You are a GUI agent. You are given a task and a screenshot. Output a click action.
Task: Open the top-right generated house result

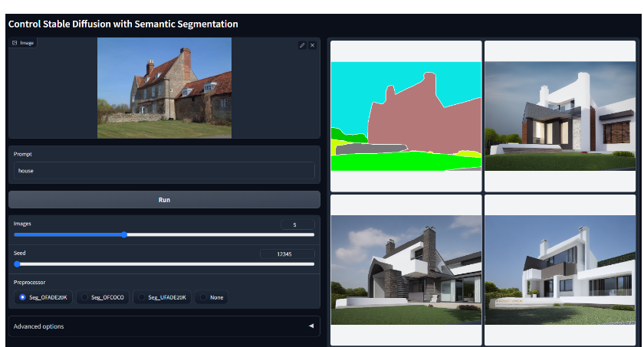click(560, 116)
